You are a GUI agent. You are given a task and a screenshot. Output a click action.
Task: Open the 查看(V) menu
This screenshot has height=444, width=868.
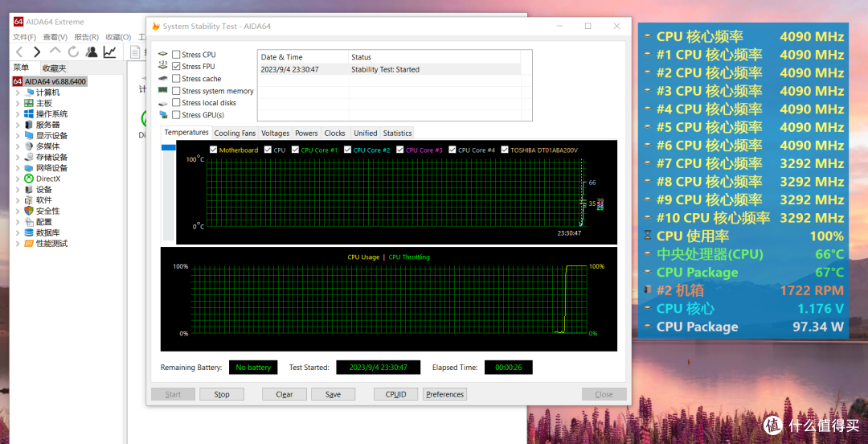pos(55,37)
